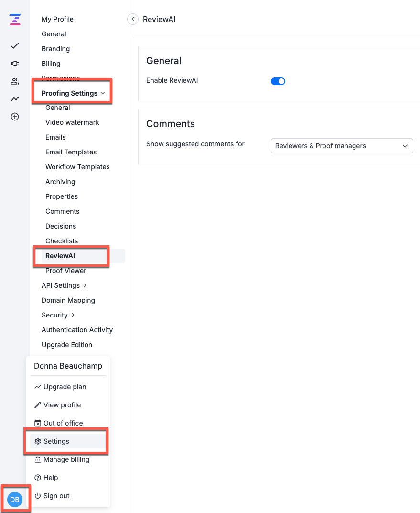Image resolution: width=420 pixels, height=513 pixels.
Task: Click the DB user avatar
Action: 15,500
